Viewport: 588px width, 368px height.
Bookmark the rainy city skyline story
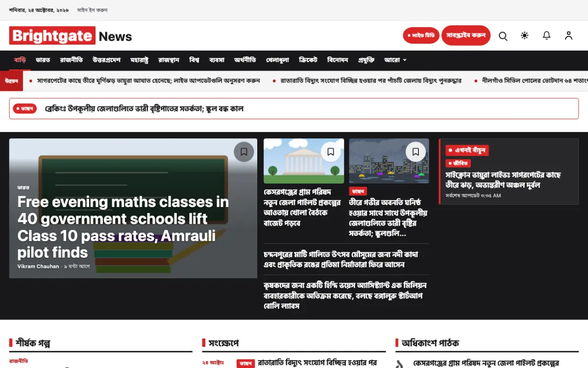pyautogui.click(x=416, y=152)
